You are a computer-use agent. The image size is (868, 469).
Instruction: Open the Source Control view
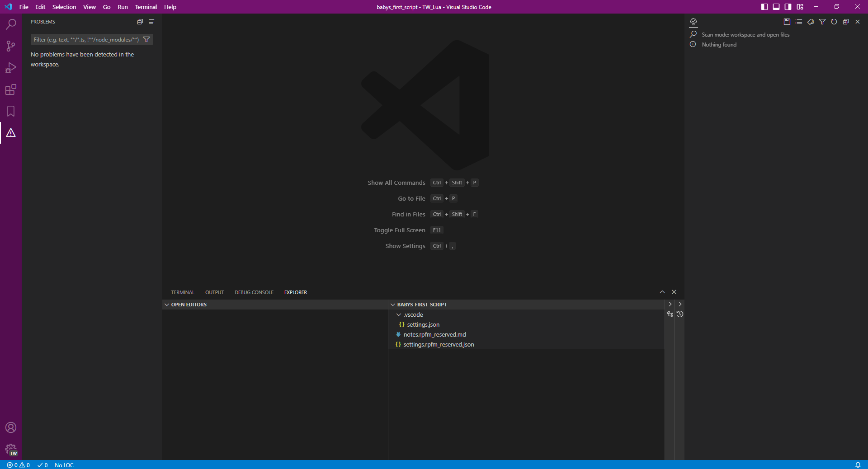click(x=11, y=46)
